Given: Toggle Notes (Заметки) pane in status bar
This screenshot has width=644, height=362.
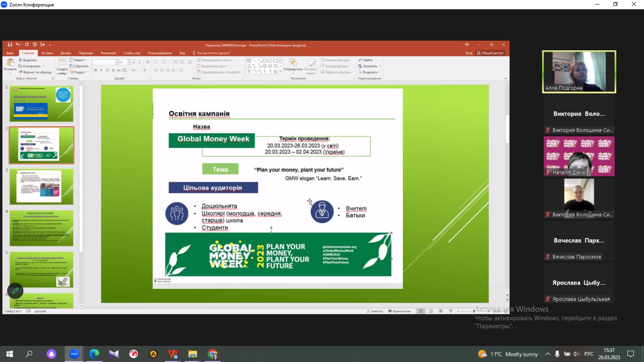Looking at the screenshot, I should click(375, 311).
